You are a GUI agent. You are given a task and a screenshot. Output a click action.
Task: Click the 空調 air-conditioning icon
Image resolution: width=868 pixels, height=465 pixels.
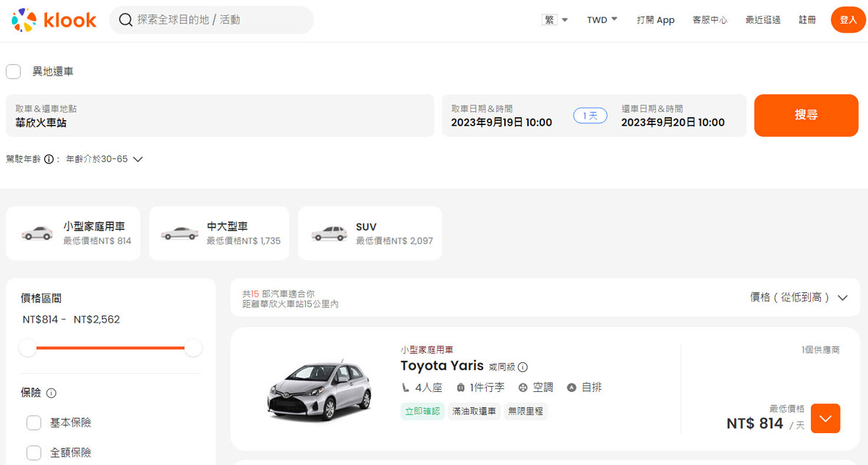(524, 388)
